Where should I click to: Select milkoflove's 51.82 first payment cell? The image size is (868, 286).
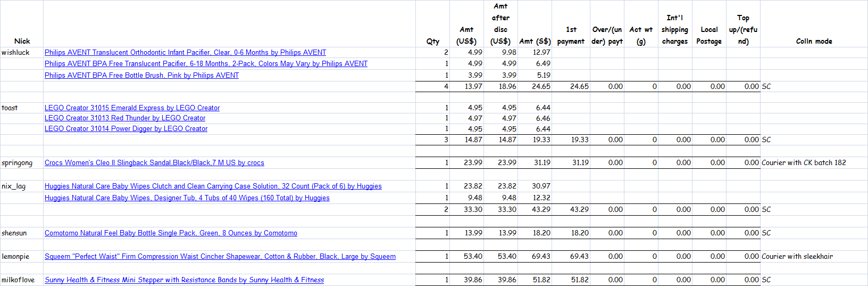571,280
